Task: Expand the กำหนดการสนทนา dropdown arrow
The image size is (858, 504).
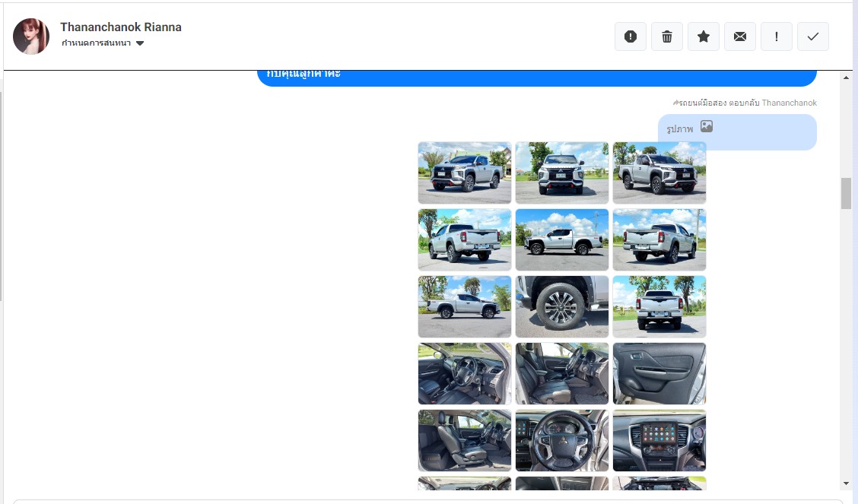Action: [x=140, y=43]
